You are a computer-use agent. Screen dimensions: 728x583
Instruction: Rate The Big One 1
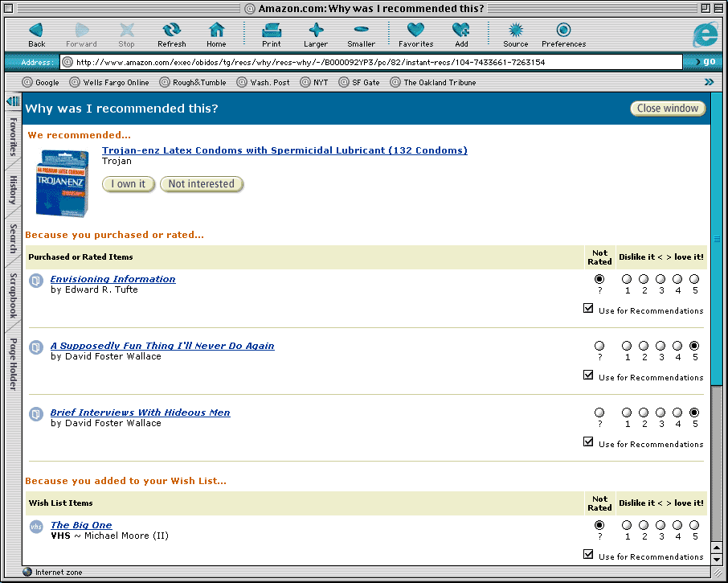click(x=627, y=525)
